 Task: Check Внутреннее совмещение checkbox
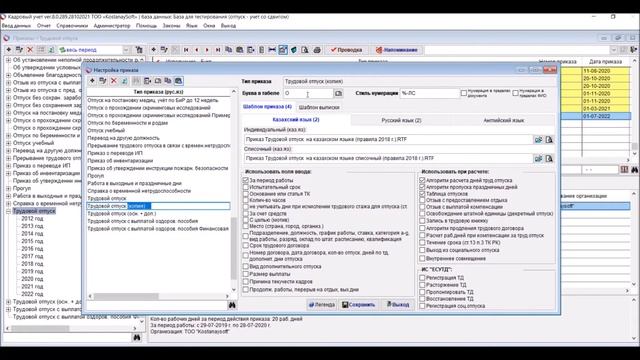(422, 258)
